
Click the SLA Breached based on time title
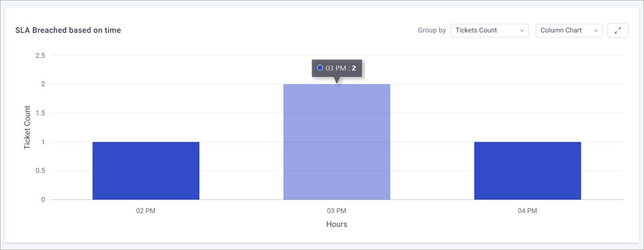coord(68,30)
